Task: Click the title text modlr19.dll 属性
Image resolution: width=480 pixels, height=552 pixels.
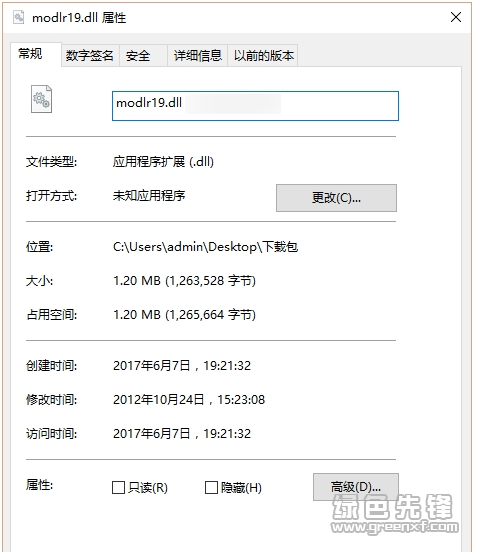Action: (79, 17)
